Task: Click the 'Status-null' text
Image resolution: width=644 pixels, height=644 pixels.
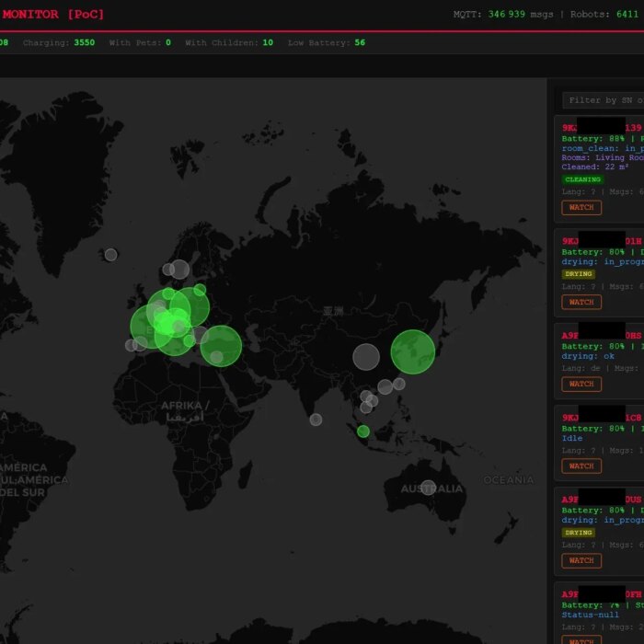Action: click(x=591, y=615)
